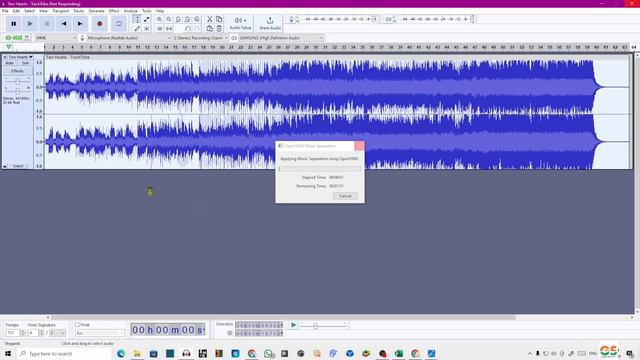This screenshot has height=360, width=640.
Task: Toggle the Loop button
Action: point(119,24)
